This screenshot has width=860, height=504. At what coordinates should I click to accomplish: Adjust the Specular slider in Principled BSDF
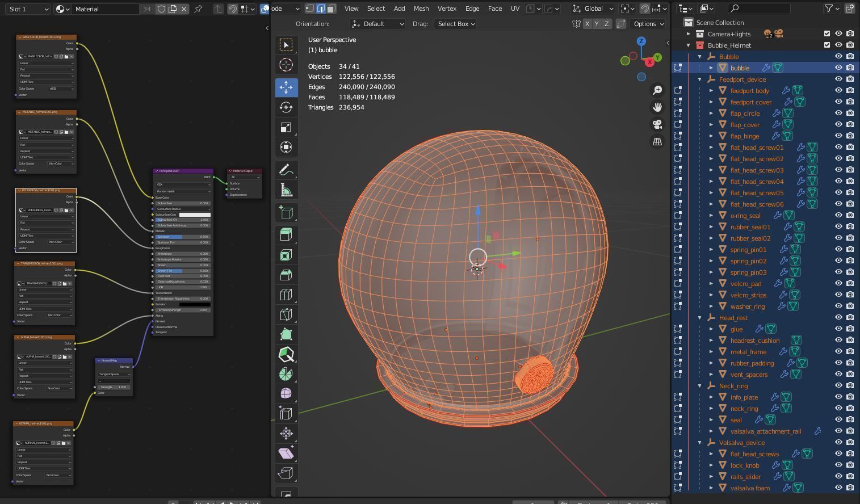click(183, 237)
